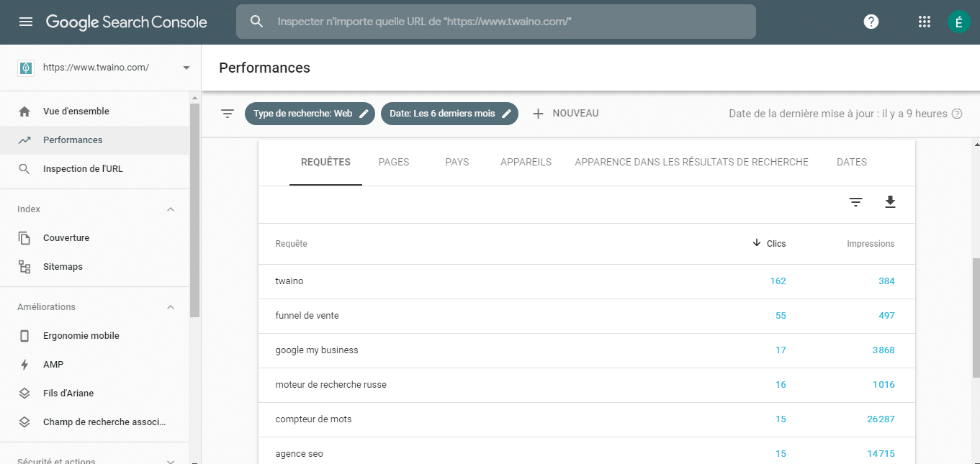Screen dimensions: 980x464
Task: Click the Sitemaps tree icon
Action: pyautogui.click(x=24, y=267)
